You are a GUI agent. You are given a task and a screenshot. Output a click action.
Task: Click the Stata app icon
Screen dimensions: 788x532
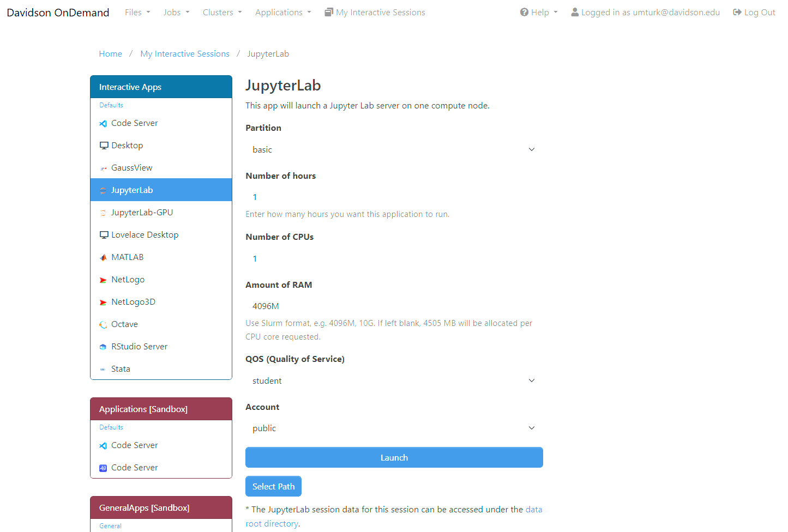click(x=103, y=370)
